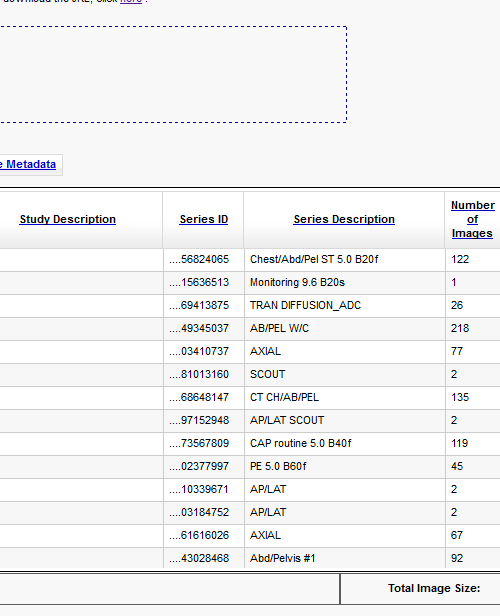This screenshot has height=616, width=500.
Task: Select the SCOUT series row
Action: pyautogui.click(x=250, y=374)
